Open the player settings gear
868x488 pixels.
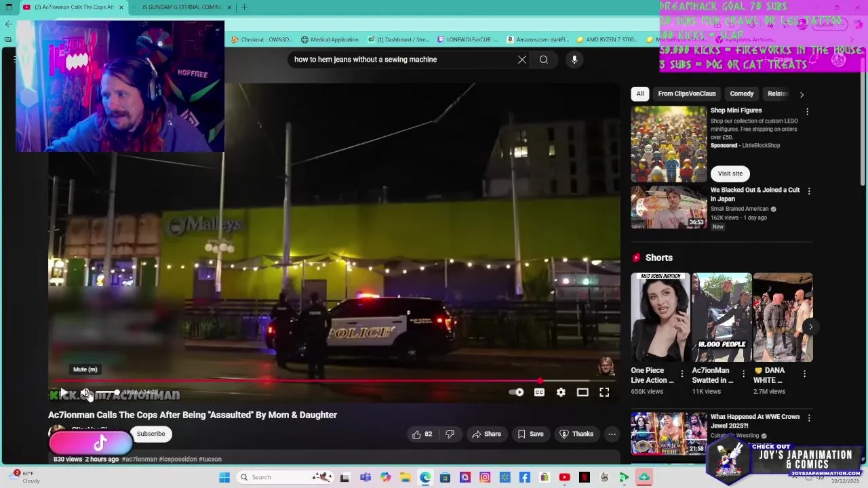pyautogui.click(x=561, y=392)
